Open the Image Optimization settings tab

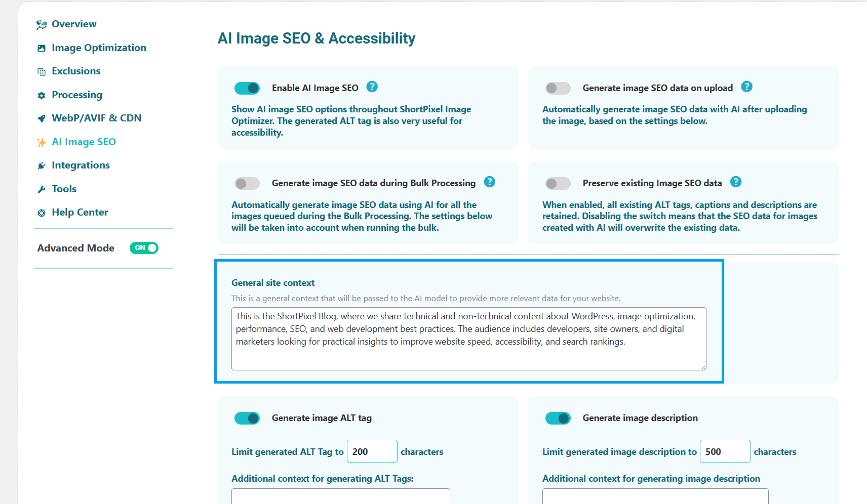point(99,48)
